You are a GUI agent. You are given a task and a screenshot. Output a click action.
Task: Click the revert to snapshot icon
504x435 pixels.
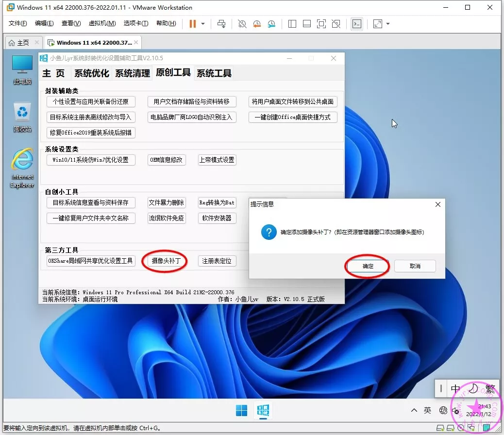(x=257, y=23)
